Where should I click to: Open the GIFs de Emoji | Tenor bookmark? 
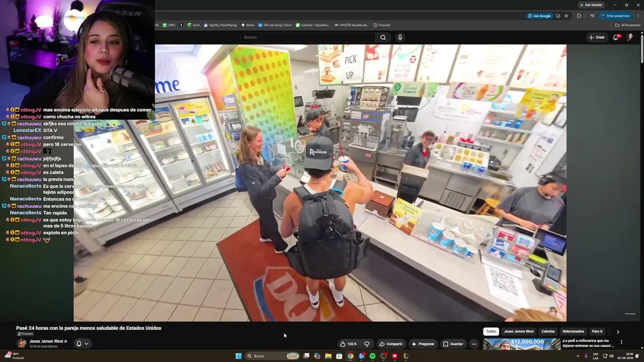pyautogui.click(x=275, y=25)
